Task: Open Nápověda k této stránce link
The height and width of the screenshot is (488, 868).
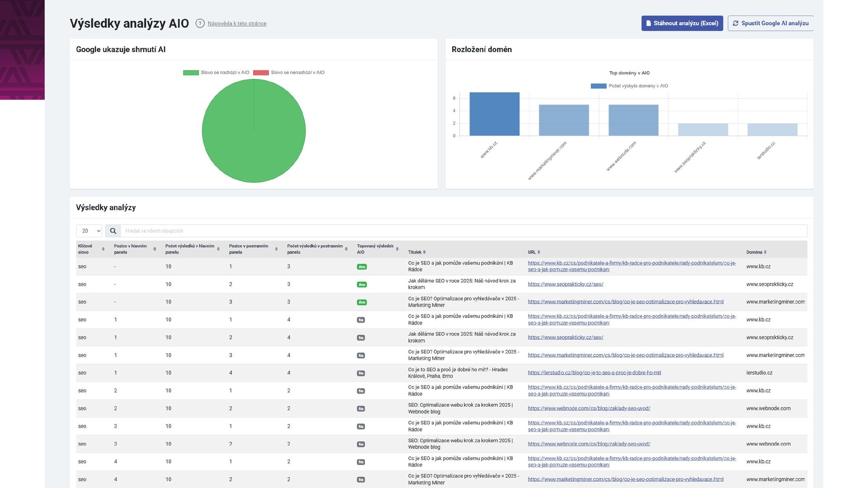Action: (x=237, y=23)
